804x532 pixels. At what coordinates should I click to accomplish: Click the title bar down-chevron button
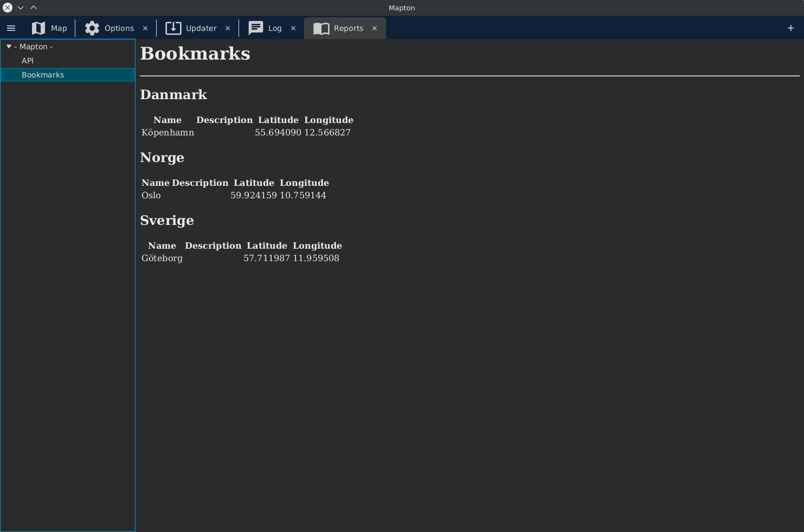pyautogui.click(x=21, y=8)
